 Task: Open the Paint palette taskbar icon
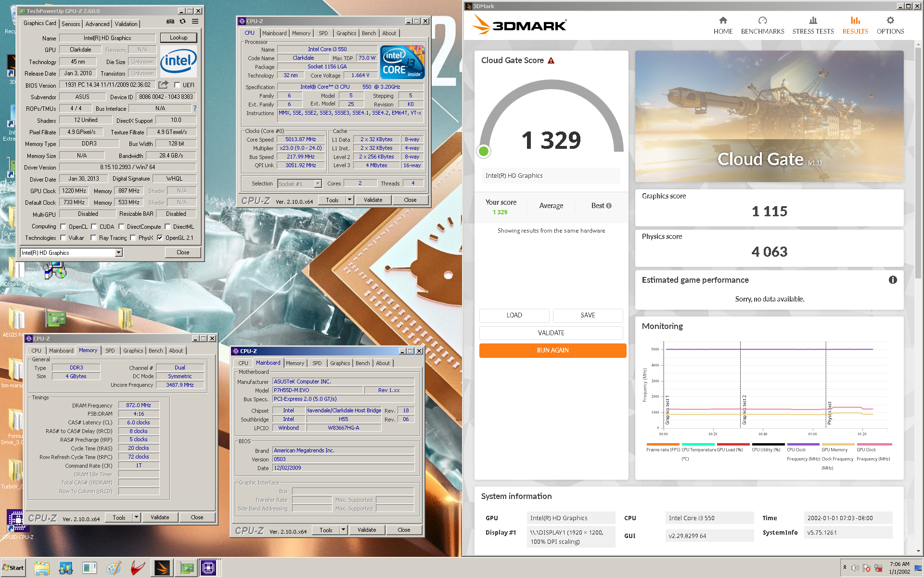point(114,568)
